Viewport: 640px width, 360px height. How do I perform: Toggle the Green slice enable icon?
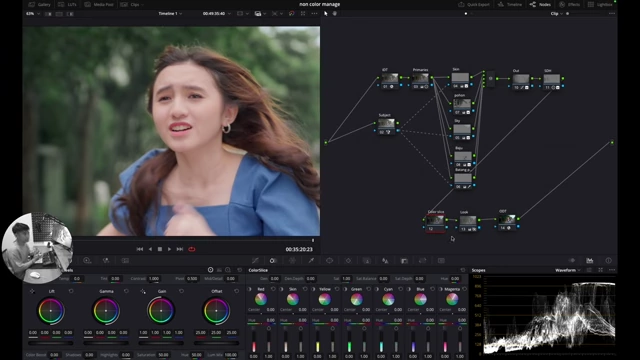(345, 289)
